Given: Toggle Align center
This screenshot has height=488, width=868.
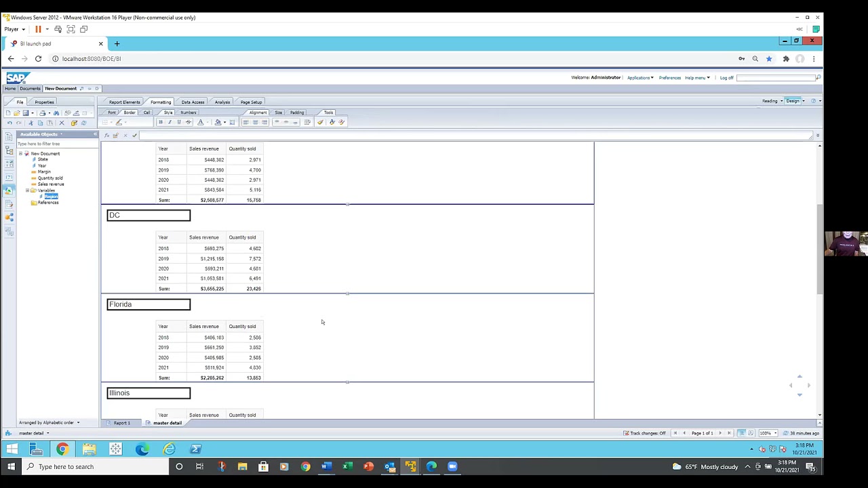Looking at the screenshot, I should click(x=256, y=122).
